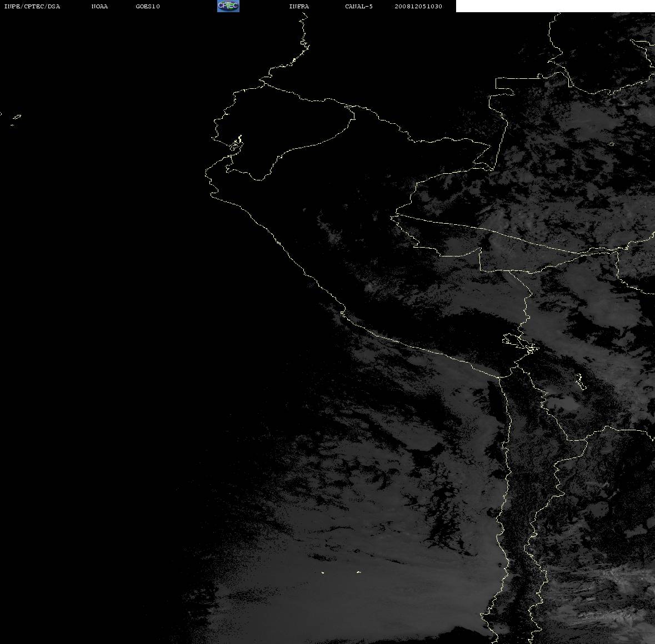The image size is (655, 644).
Task: Click the INPE/CPTEC/DSA header label
Action: (32, 6)
